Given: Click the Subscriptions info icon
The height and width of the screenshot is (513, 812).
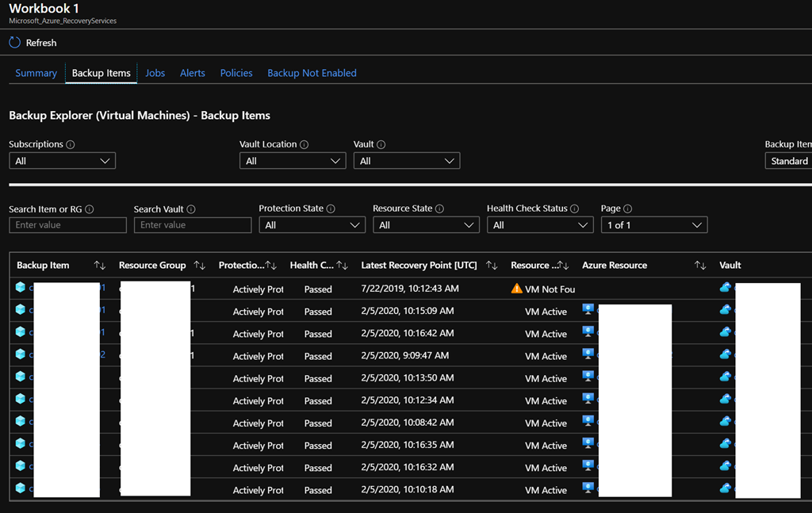Looking at the screenshot, I should (x=71, y=145).
